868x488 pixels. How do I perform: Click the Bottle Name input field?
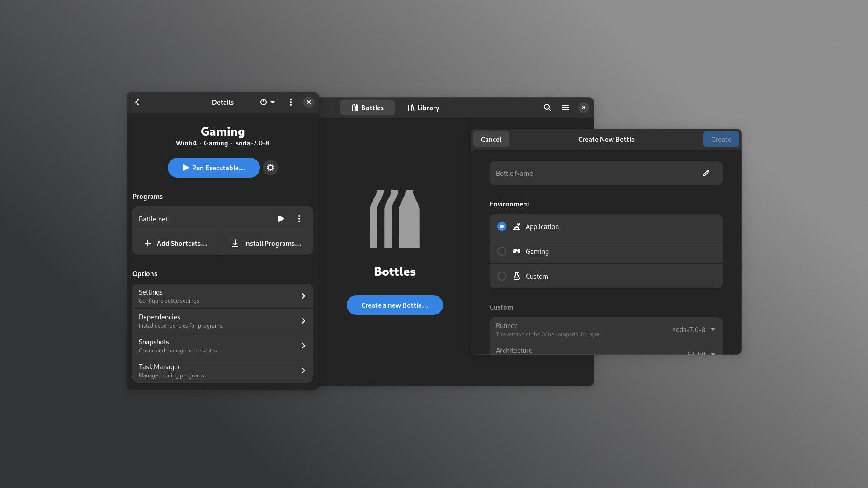pos(592,173)
